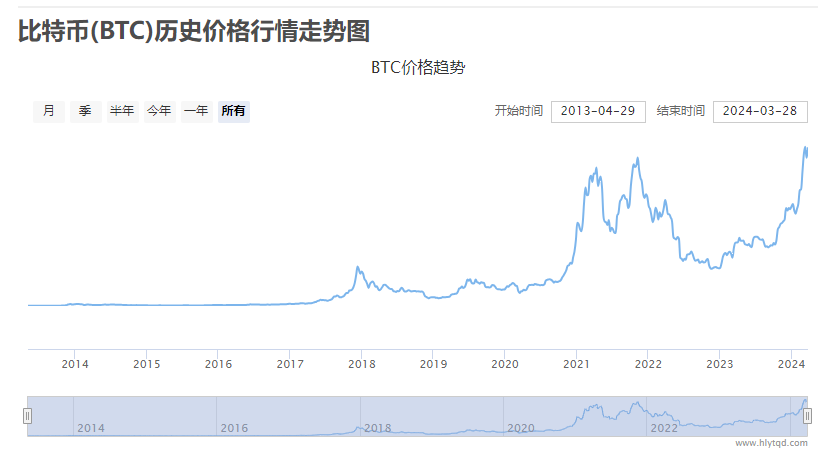Click the early-2018 price spike on chart
The height and width of the screenshot is (458, 836).
(358, 267)
